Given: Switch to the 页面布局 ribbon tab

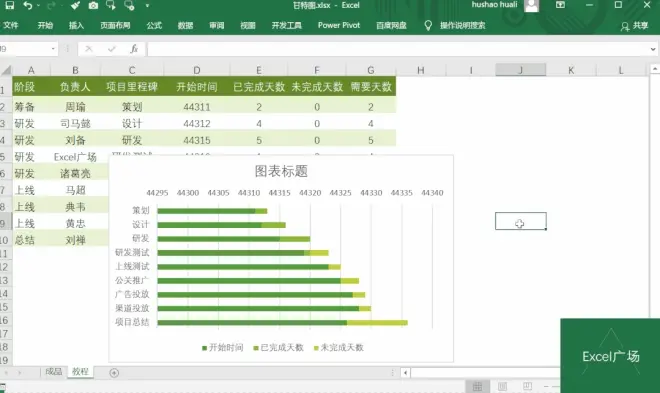Looking at the screenshot, I should click(x=115, y=25).
